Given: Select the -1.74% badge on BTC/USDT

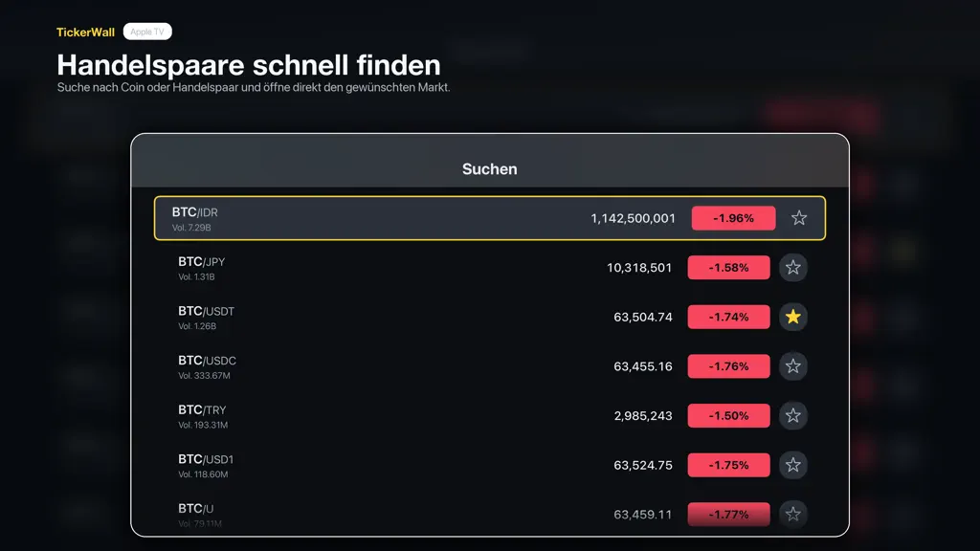Looking at the screenshot, I should click(x=728, y=317).
